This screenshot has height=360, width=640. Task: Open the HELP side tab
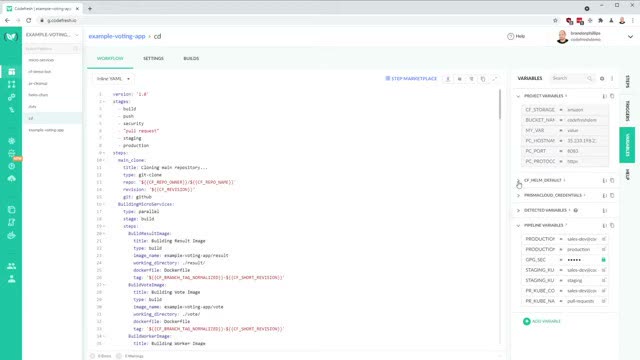pyautogui.click(x=627, y=175)
